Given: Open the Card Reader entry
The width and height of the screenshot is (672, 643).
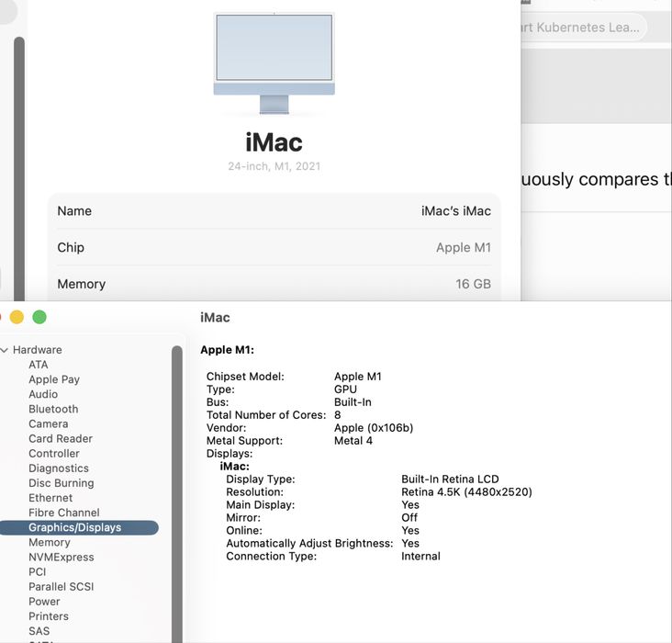Looking at the screenshot, I should pyautogui.click(x=61, y=439).
